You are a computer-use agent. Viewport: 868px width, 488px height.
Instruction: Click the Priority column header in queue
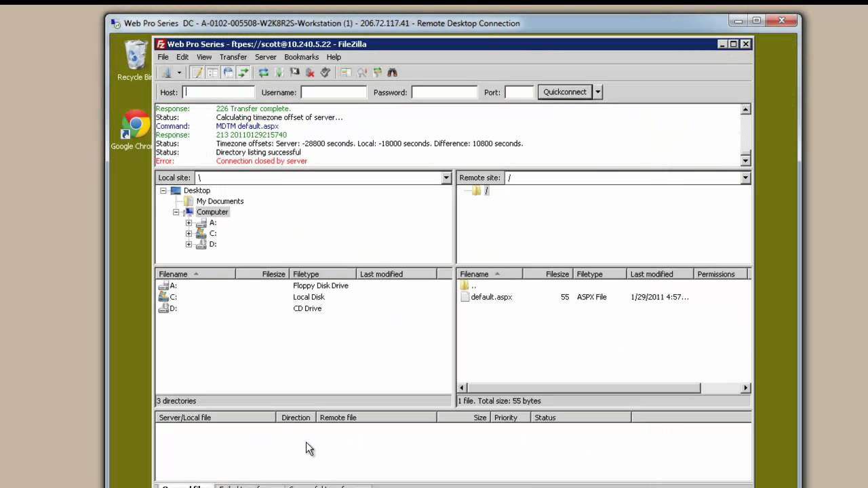(510, 418)
